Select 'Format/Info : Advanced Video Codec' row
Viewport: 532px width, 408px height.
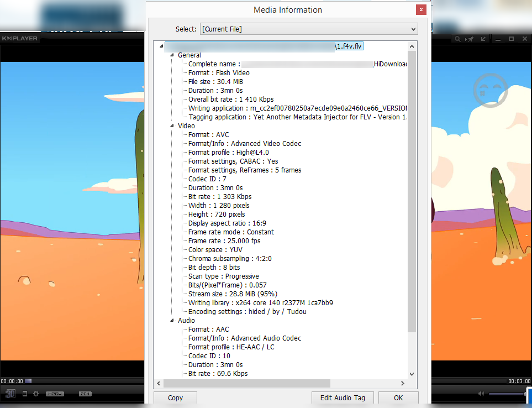point(245,143)
